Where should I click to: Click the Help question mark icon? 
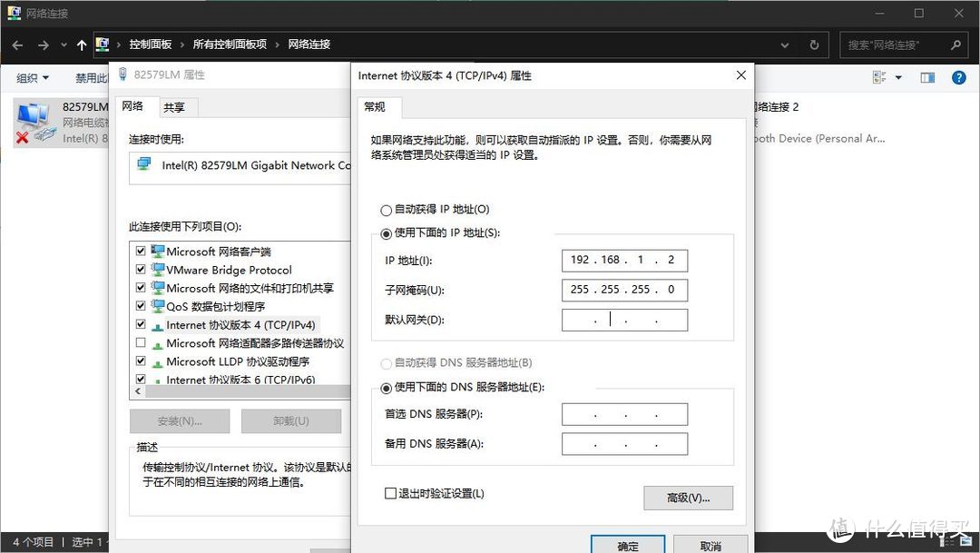click(x=959, y=77)
